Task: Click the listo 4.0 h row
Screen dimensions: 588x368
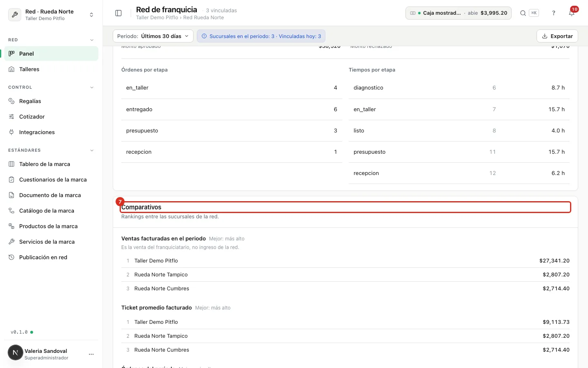Action: point(459,130)
